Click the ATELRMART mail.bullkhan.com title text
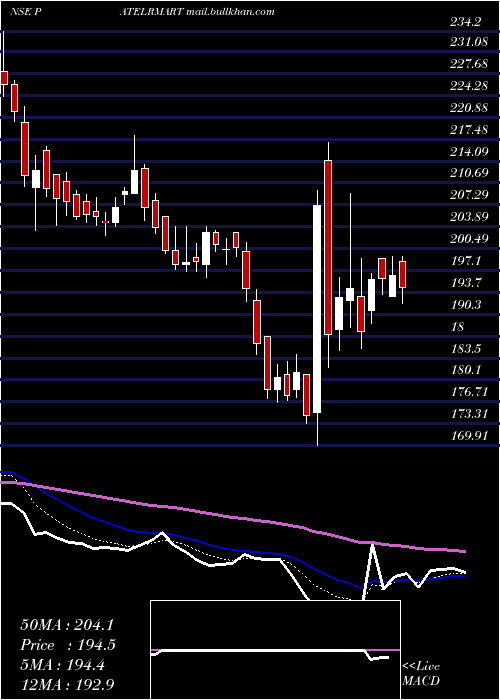The height and width of the screenshot is (700, 500). point(197,12)
